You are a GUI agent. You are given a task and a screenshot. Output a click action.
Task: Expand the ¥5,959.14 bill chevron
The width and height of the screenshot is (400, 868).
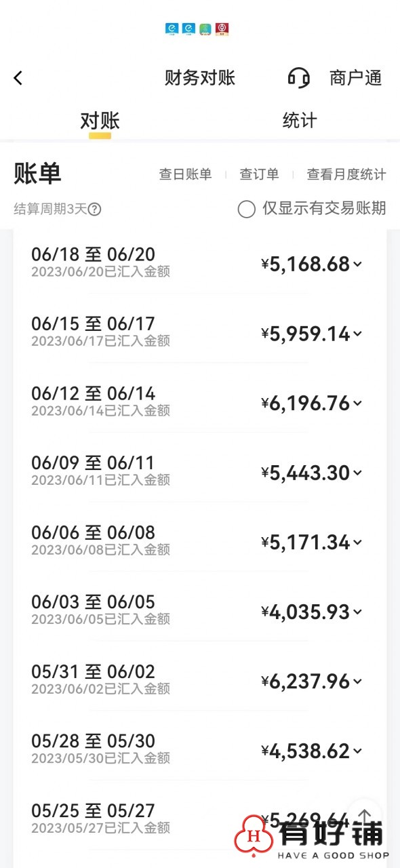click(358, 334)
